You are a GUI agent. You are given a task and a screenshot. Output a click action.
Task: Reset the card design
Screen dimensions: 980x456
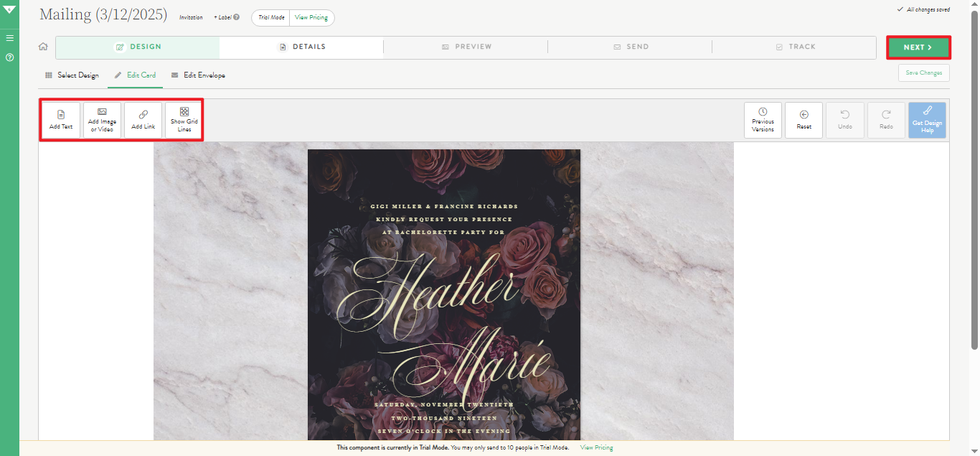click(x=804, y=120)
